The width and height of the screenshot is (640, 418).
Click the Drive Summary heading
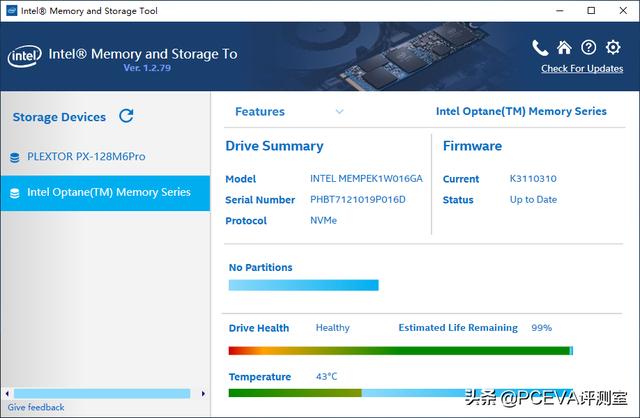tap(274, 146)
